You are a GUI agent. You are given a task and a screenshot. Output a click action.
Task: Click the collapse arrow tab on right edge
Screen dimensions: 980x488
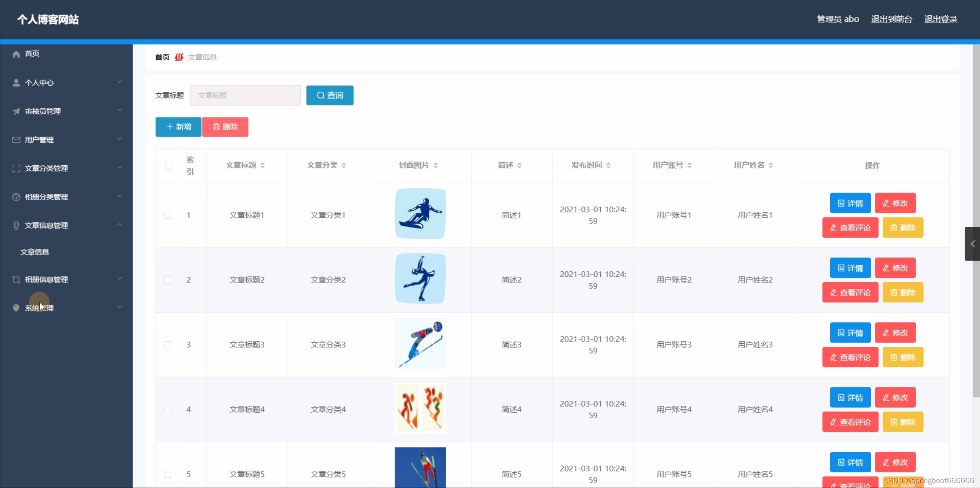[972, 244]
